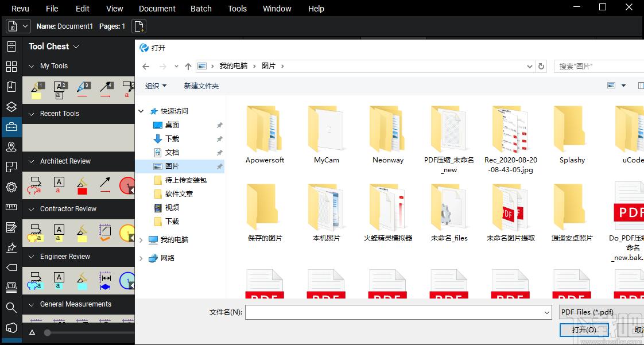Select 软件文章 folder in sidebar
The image size is (644, 345).
tap(179, 194)
